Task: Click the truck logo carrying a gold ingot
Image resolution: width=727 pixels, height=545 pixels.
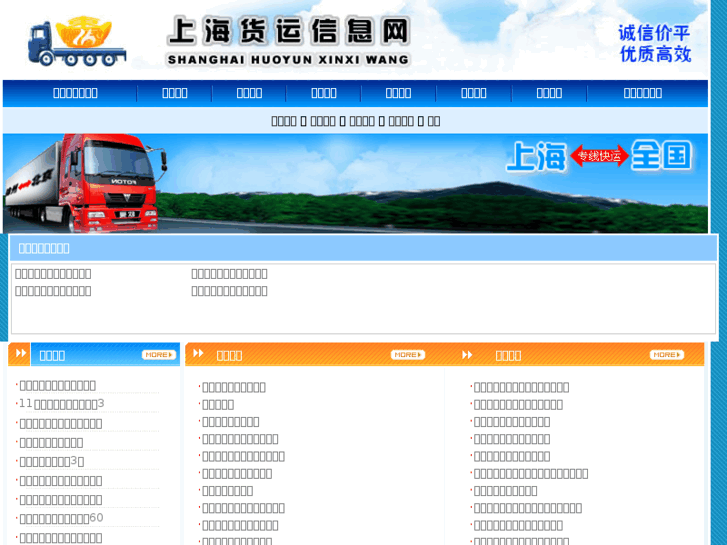Action: [77, 41]
